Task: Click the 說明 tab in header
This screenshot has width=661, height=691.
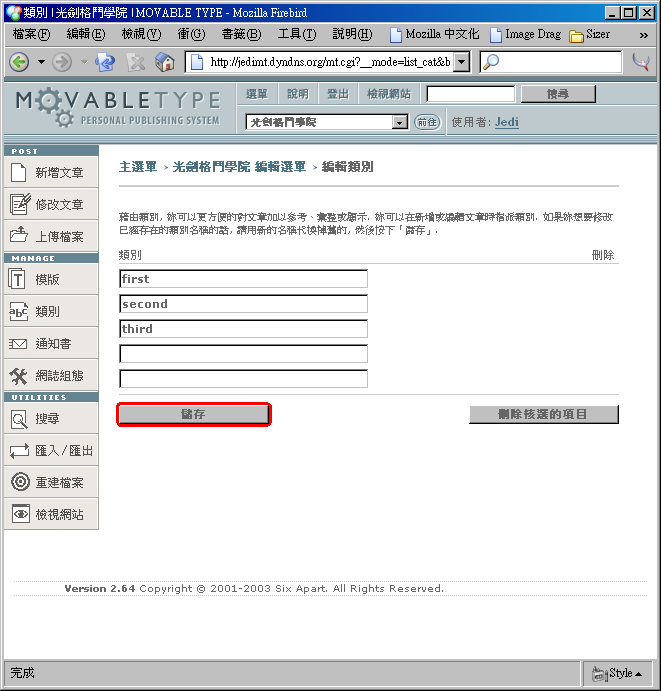Action: pos(298,94)
